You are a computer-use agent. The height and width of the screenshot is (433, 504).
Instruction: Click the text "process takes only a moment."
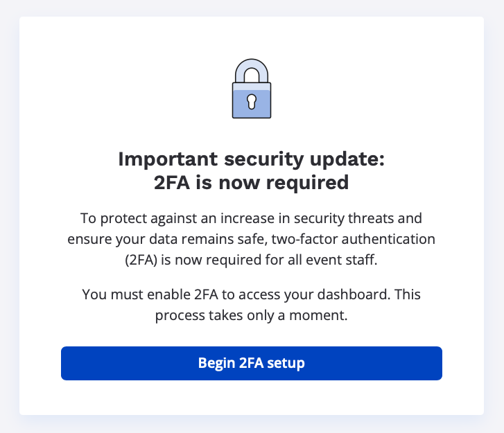tap(251, 315)
